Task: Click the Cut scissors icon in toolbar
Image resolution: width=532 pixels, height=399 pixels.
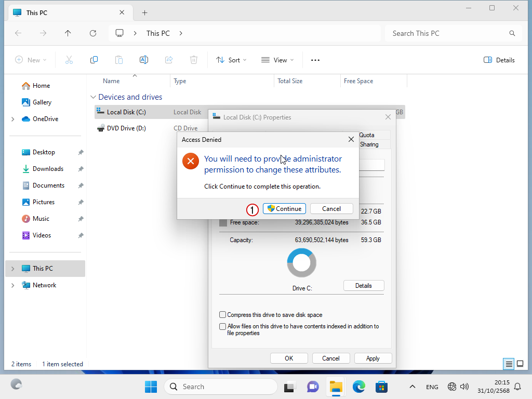Action: [x=69, y=60]
